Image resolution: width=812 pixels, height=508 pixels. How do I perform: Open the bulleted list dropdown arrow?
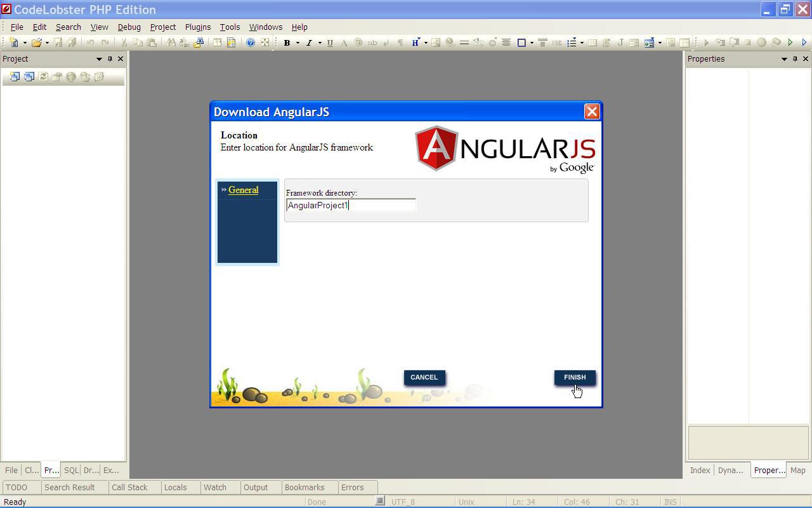[582, 43]
